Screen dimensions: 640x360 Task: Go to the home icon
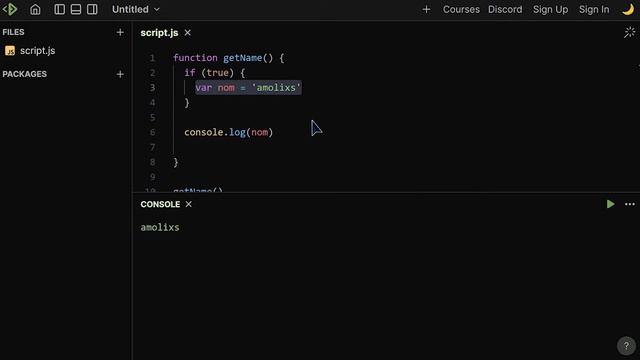coord(35,9)
